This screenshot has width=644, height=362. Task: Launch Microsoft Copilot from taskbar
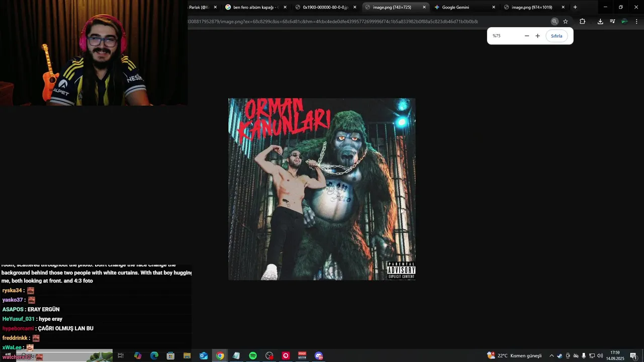pos(138,355)
